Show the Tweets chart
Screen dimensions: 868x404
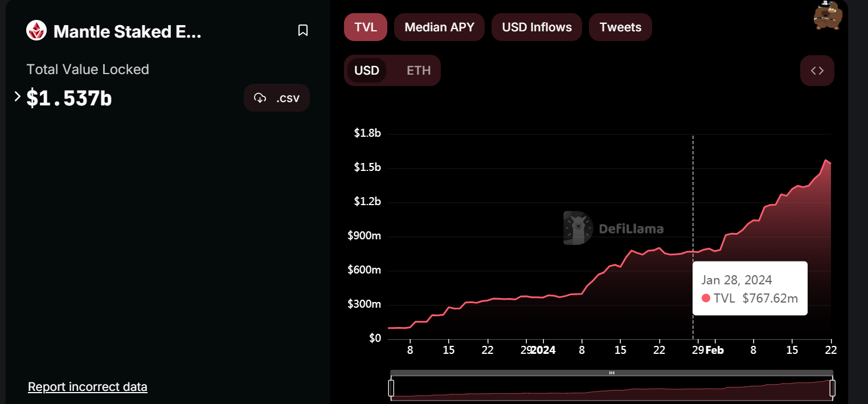[620, 27]
